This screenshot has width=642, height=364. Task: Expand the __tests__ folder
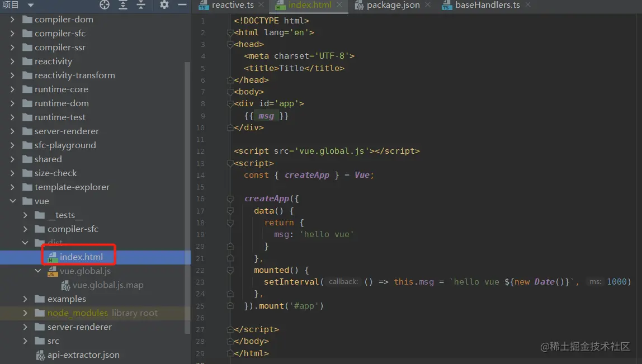tap(25, 215)
